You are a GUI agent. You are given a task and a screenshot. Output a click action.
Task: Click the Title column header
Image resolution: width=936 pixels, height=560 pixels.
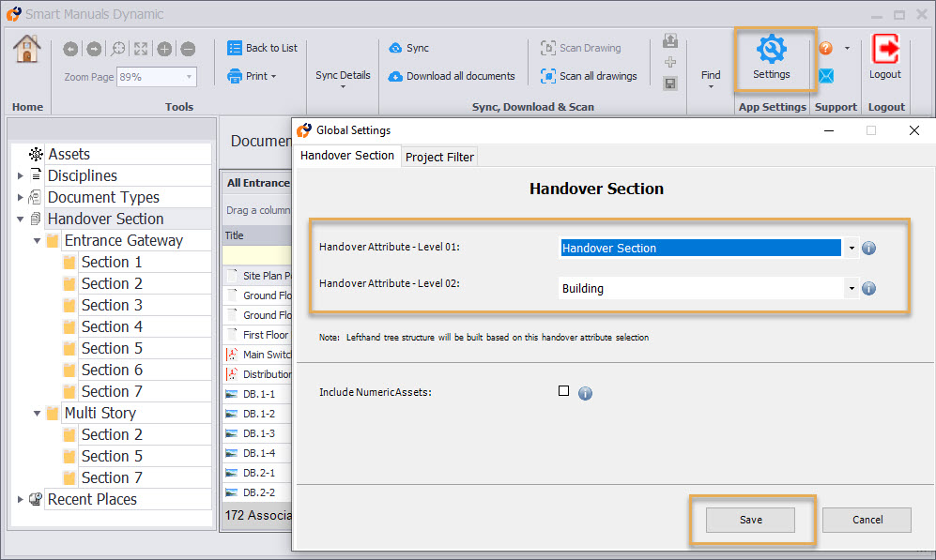point(257,235)
